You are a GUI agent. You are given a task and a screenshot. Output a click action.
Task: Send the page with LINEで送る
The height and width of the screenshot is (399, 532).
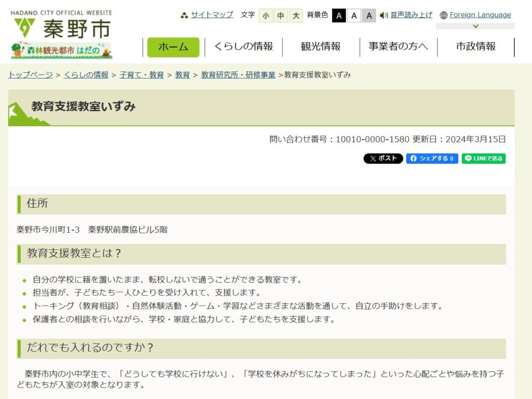pos(483,158)
